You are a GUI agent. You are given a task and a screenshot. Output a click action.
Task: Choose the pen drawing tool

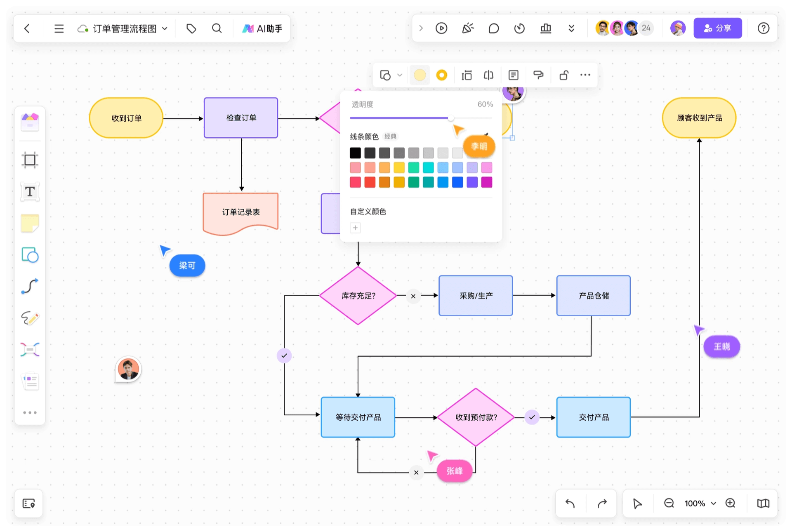click(x=30, y=318)
